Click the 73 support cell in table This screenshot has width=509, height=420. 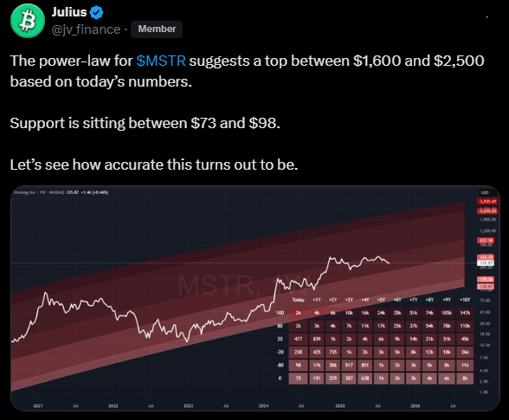pos(299,378)
